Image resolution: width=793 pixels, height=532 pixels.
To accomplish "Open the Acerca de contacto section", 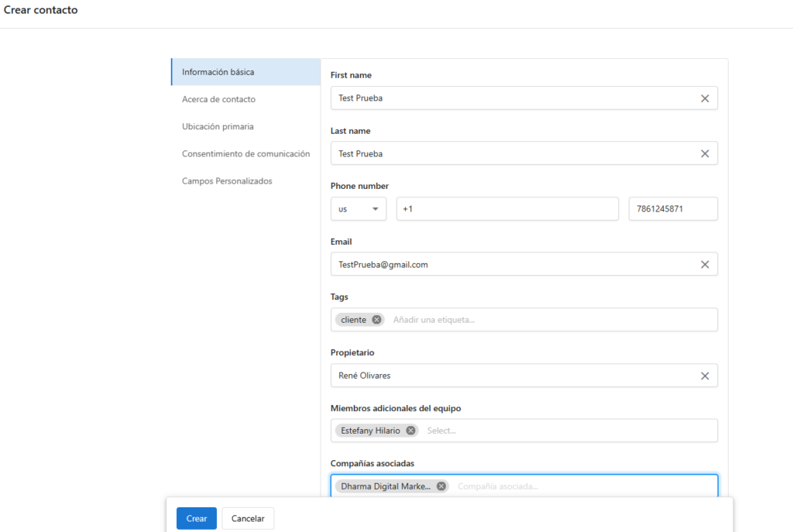I will [x=218, y=99].
